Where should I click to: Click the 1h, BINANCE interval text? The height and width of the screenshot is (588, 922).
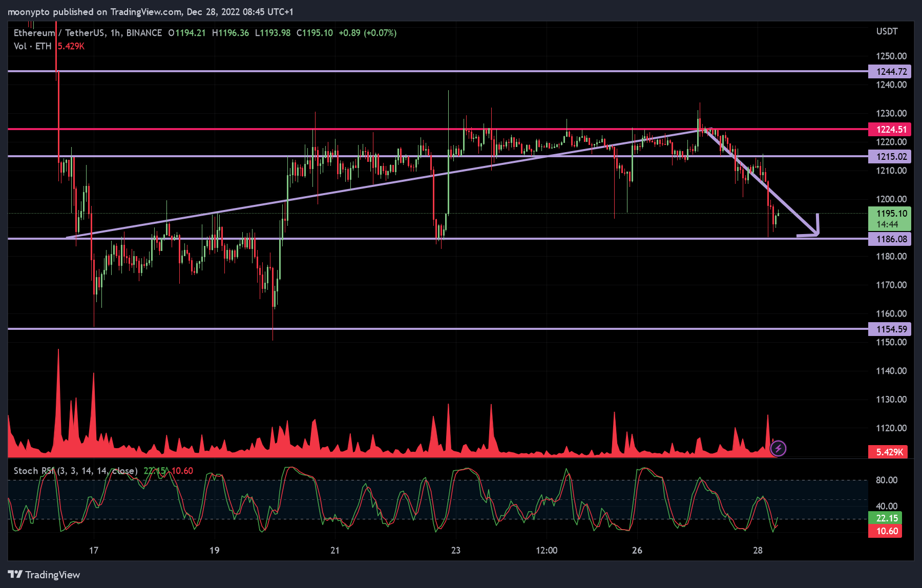pos(136,33)
